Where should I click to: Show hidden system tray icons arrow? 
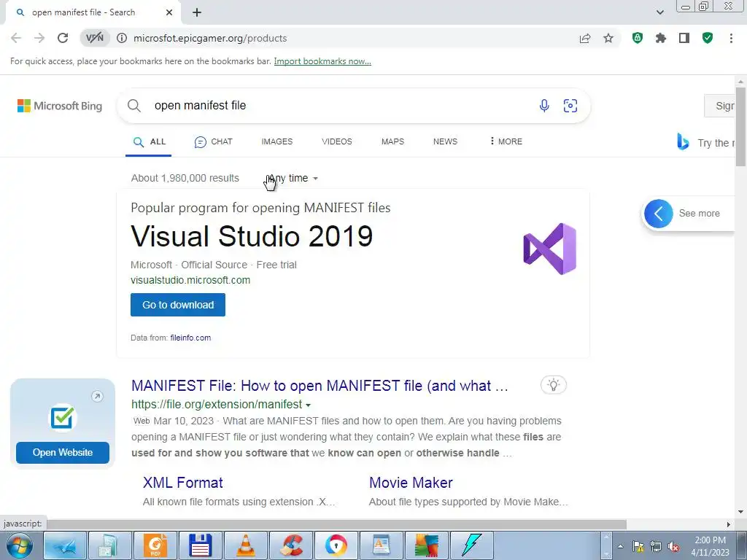[620, 546]
